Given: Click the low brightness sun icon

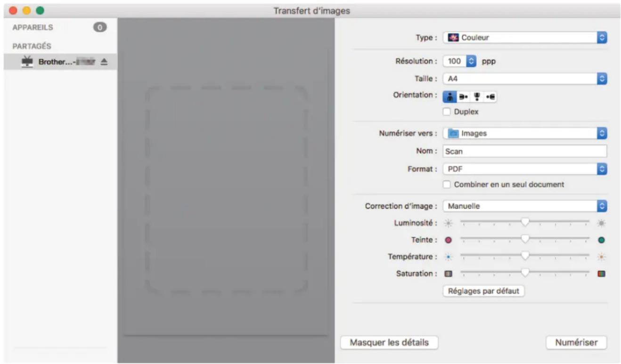Looking at the screenshot, I should [449, 222].
